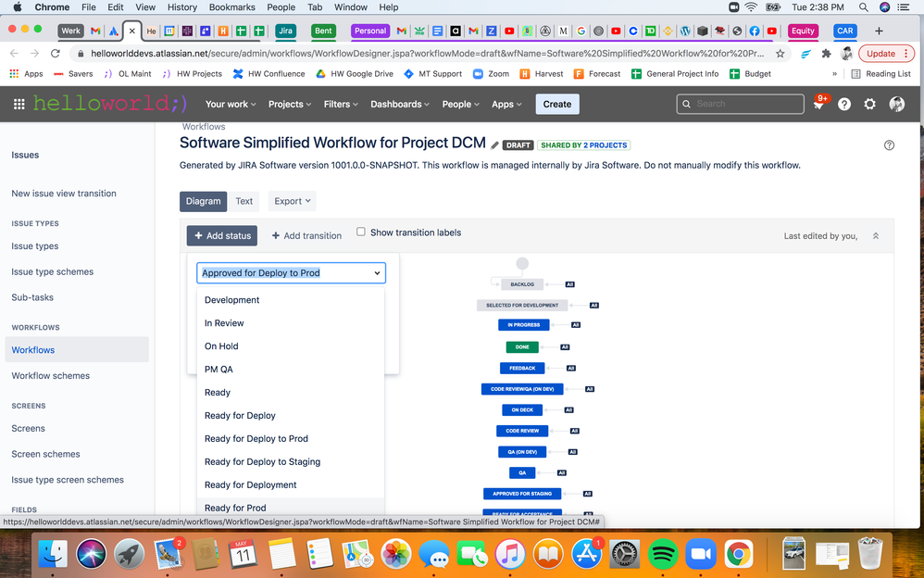The height and width of the screenshot is (578, 924).
Task: Select the Backlog status node
Action: point(522,284)
